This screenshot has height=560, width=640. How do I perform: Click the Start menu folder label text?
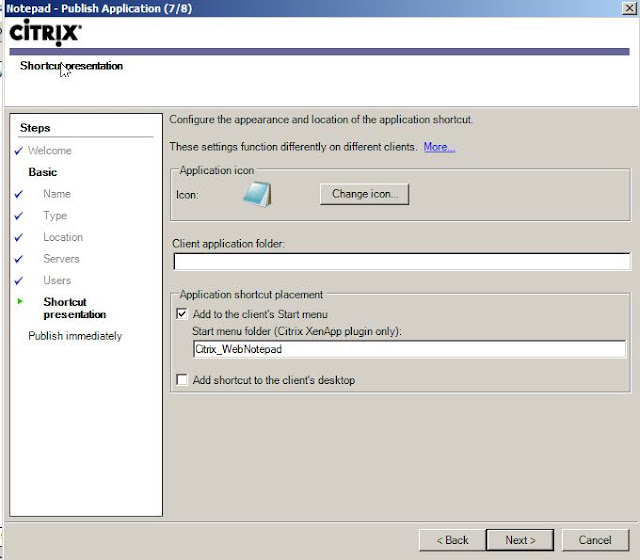(297, 331)
